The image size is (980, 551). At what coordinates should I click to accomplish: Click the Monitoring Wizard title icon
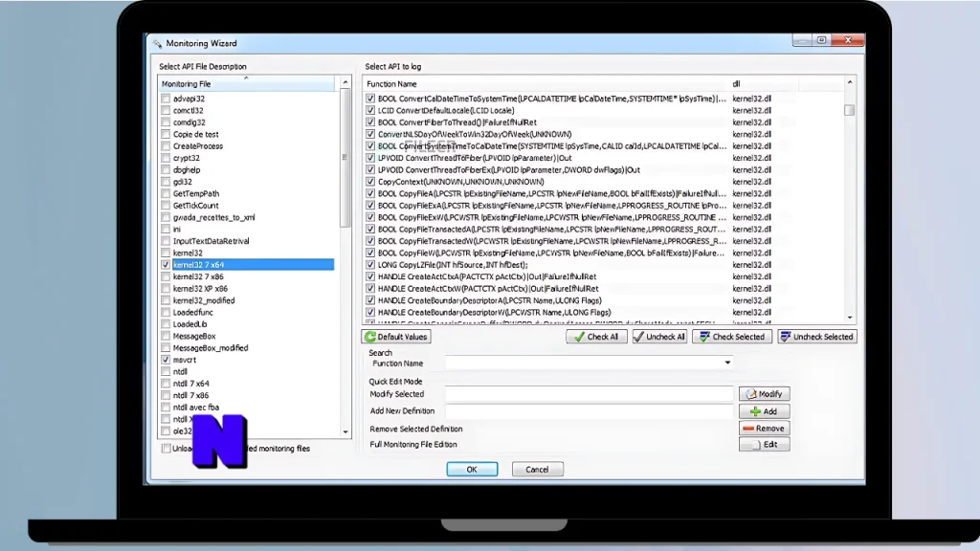(x=157, y=43)
